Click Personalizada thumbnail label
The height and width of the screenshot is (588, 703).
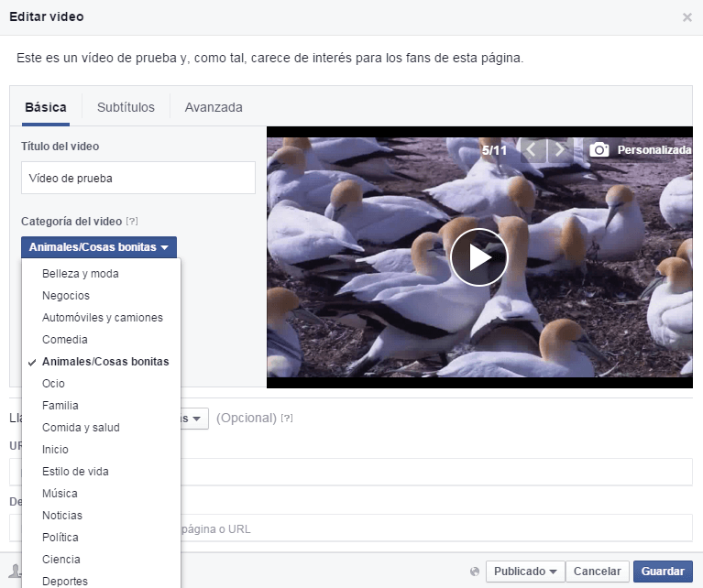click(654, 150)
